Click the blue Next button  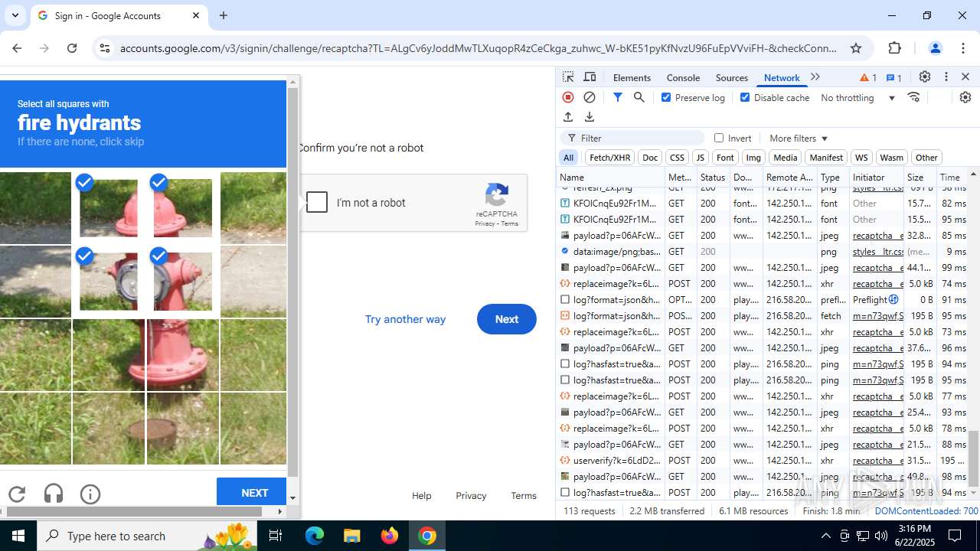click(x=506, y=319)
